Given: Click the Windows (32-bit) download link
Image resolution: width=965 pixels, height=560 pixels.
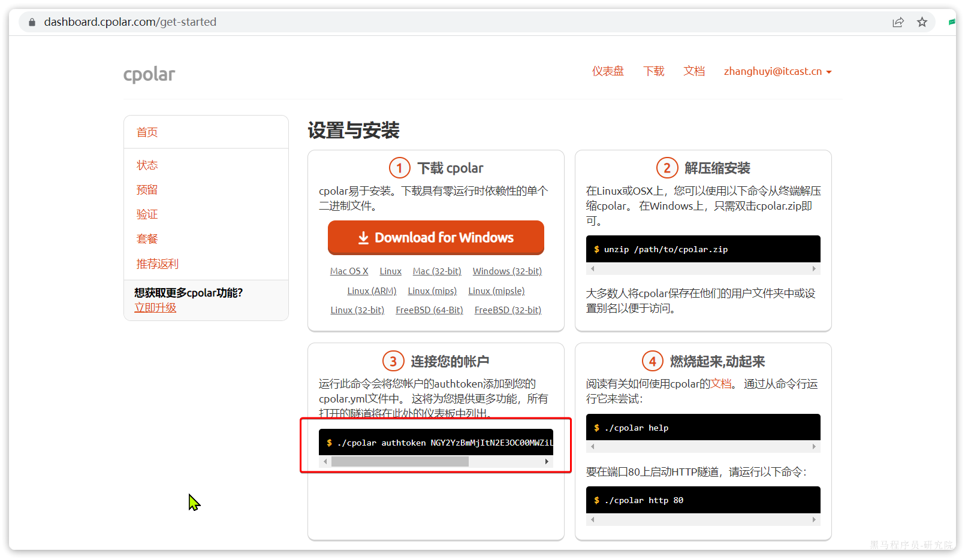Looking at the screenshot, I should (507, 271).
